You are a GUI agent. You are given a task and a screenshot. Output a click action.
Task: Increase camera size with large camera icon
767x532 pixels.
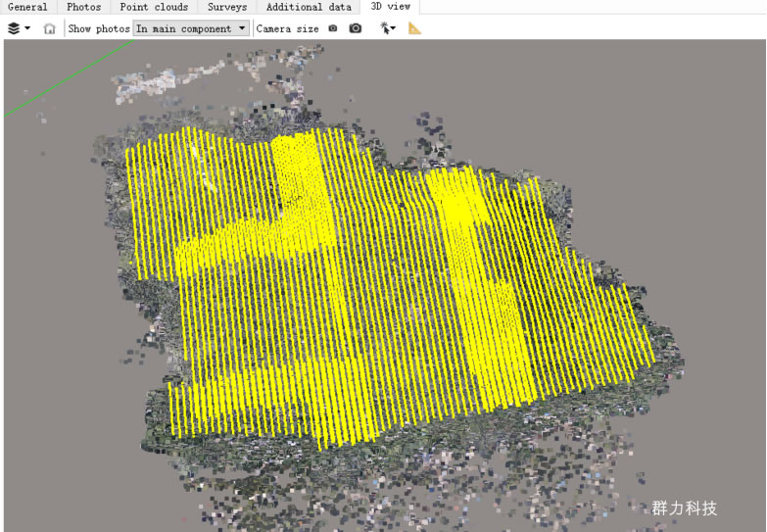click(x=356, y=28)
